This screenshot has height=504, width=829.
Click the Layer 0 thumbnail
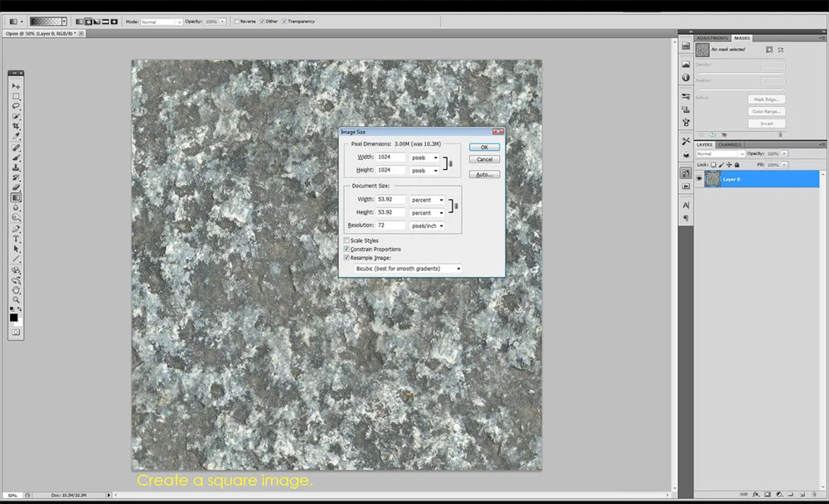[x=711, y=179]
